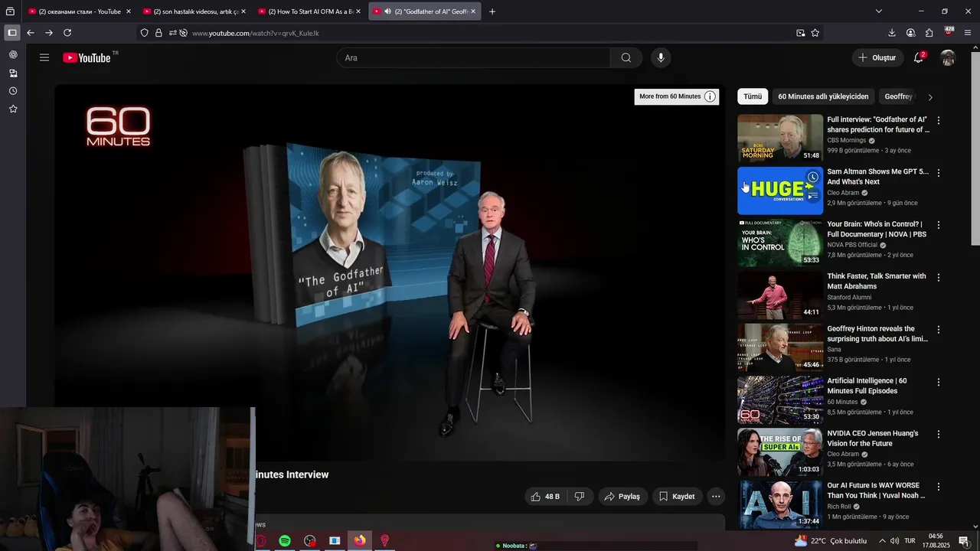
Task: Click the Kaydet save button
Action: pyautogui.click(x=678, y=496)
